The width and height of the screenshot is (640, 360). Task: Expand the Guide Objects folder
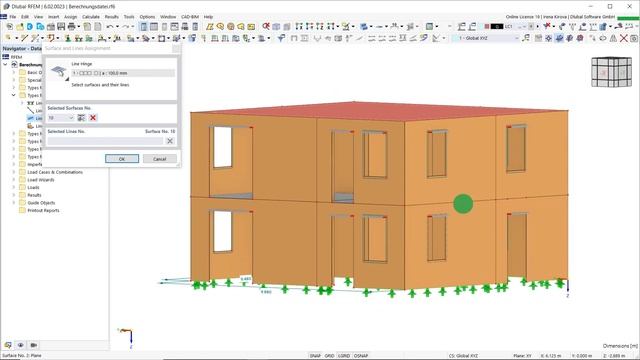(13, 203)
